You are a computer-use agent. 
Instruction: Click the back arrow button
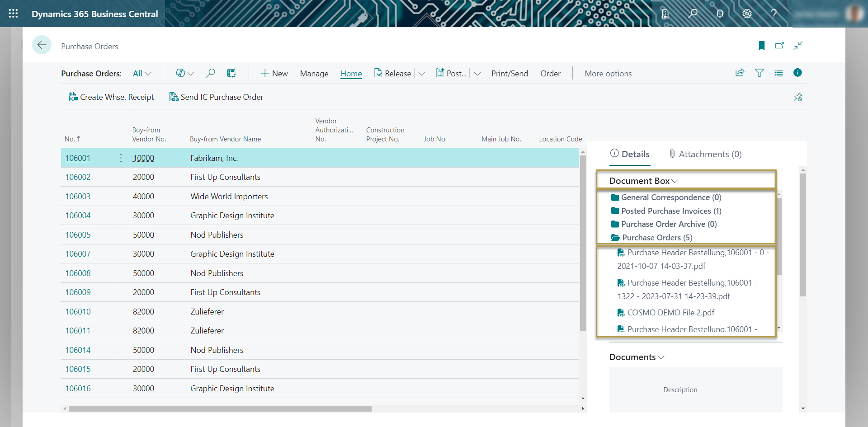tap(42, 45)
